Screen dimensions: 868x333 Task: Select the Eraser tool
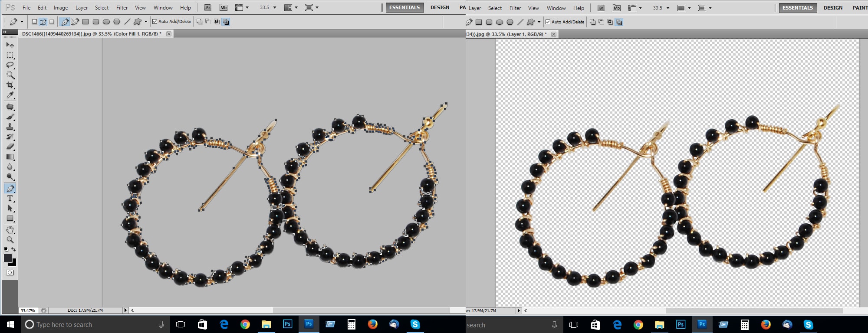pyautogui.click(x=10, y=147)
